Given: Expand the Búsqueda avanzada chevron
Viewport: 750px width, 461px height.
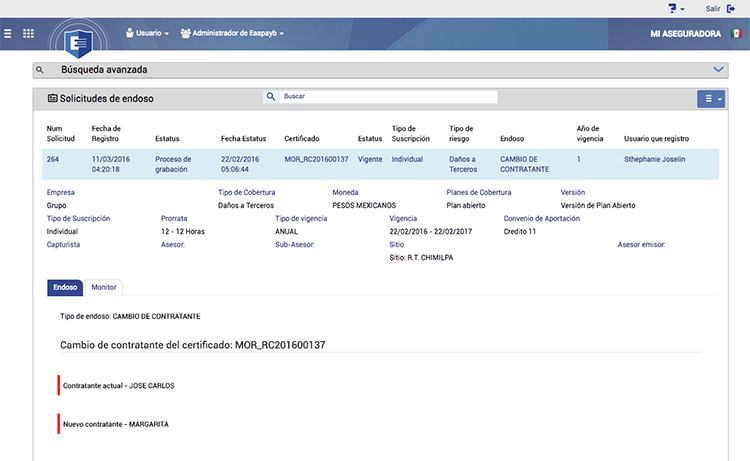Looking at the screenshot, I should coord(718,69).
